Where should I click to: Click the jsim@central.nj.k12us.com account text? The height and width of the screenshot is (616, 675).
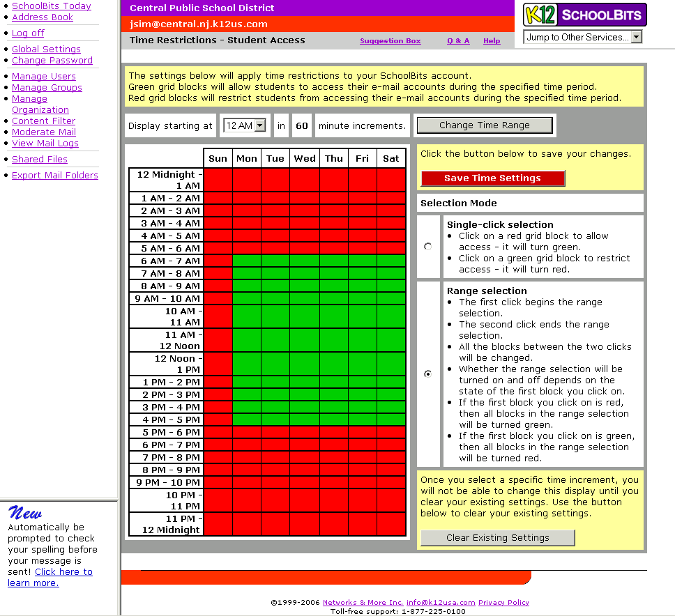pyautogui.click(x=199, y=24)
